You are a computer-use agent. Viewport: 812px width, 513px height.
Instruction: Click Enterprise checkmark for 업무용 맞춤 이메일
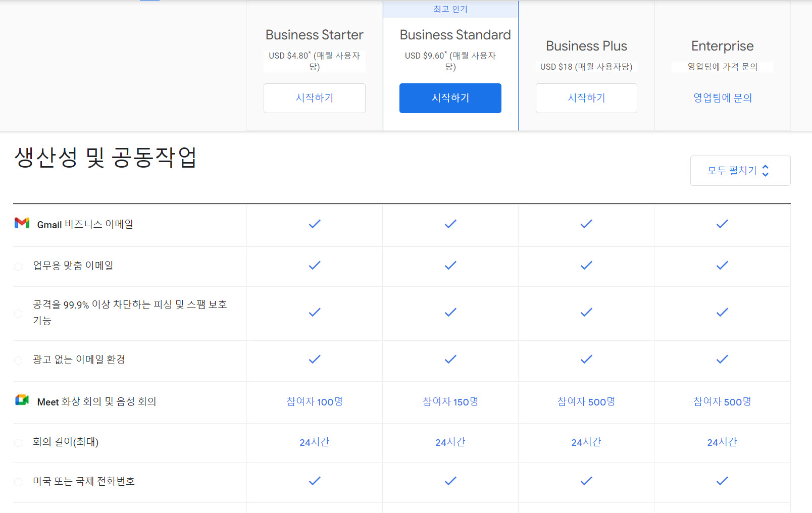point(722,265)
